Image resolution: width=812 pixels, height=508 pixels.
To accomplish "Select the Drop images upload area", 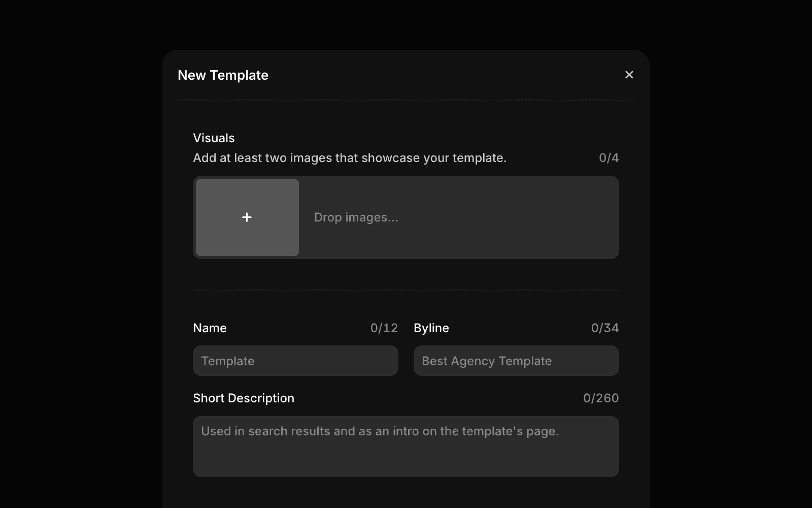I will point(457,217).
